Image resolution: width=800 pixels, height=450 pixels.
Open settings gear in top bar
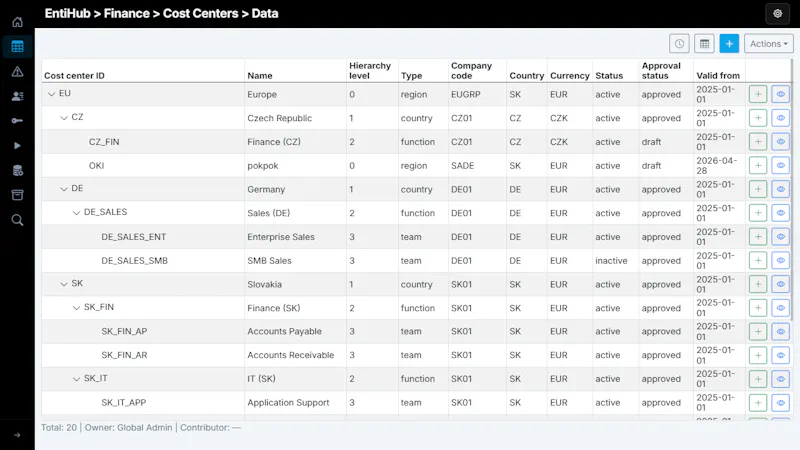[x=778, y=14]
